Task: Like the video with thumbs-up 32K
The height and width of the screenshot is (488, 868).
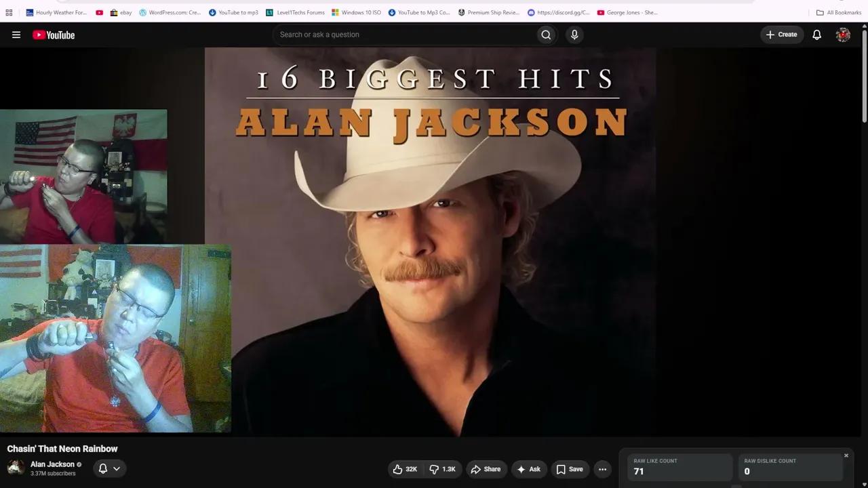Action: 405,469
